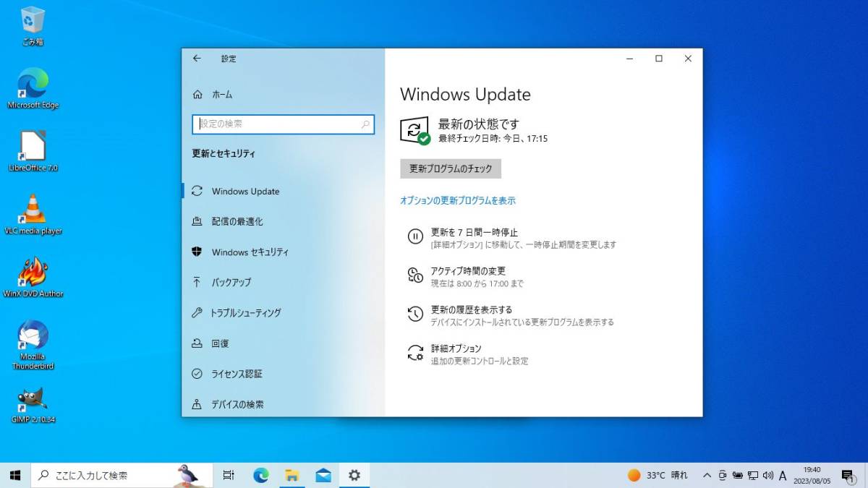Open Mail app from the taskbar

(x=323, y=475)
